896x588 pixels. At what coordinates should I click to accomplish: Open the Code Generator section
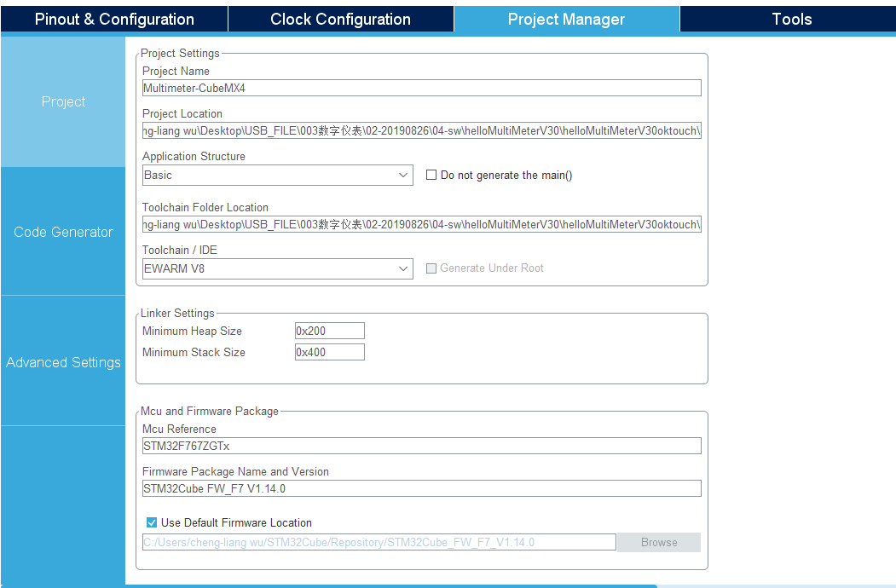coord(63,232)
